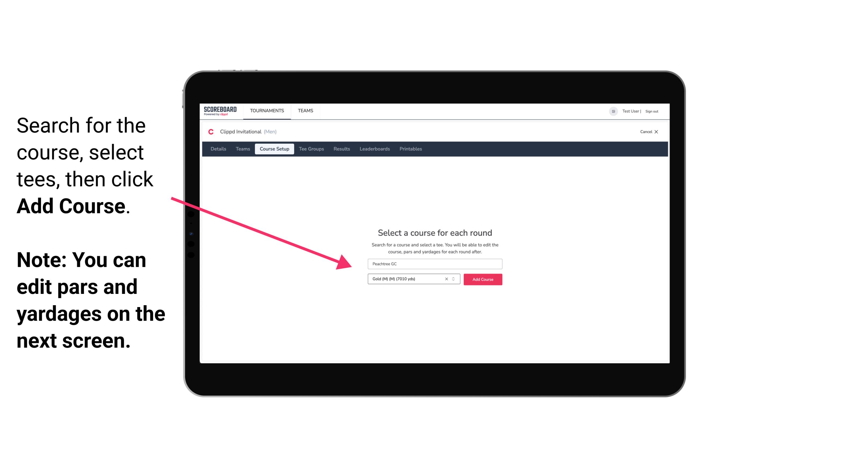This screenshot has width=868, height=467.
Task: Click the Test User account icon
Action: [x=612, y=111]
